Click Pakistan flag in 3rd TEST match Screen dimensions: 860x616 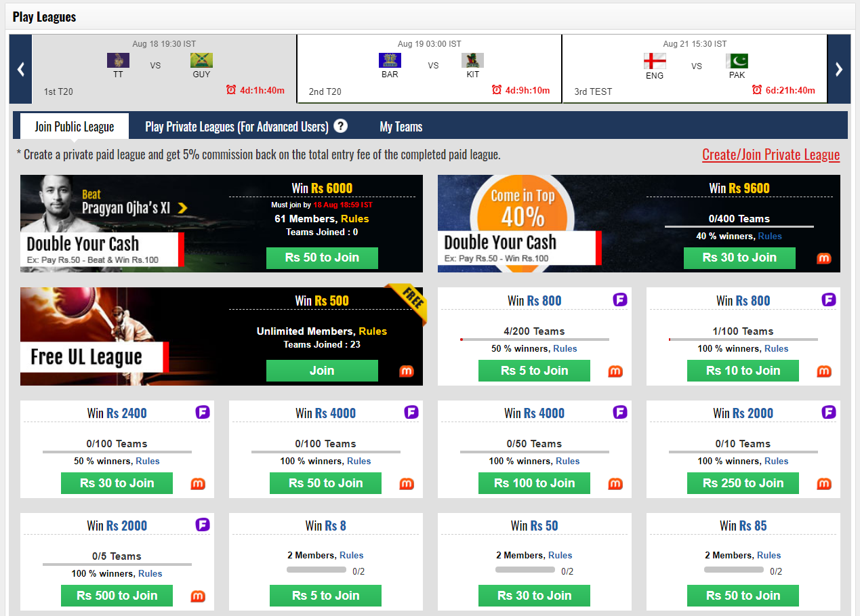coord(737,61)
